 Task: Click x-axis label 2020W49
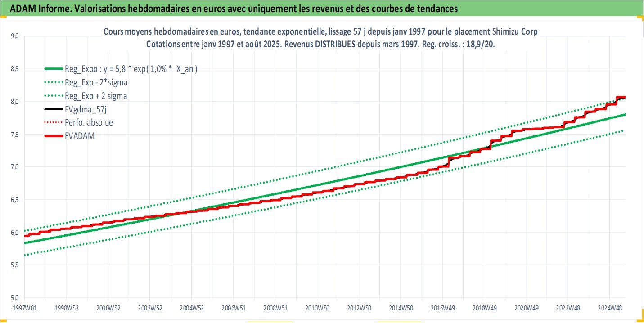click(x=526, y=308)
